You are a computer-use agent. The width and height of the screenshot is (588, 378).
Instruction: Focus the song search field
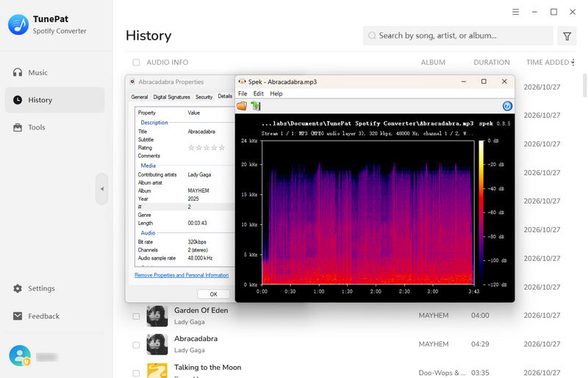(x=458, y=35)
